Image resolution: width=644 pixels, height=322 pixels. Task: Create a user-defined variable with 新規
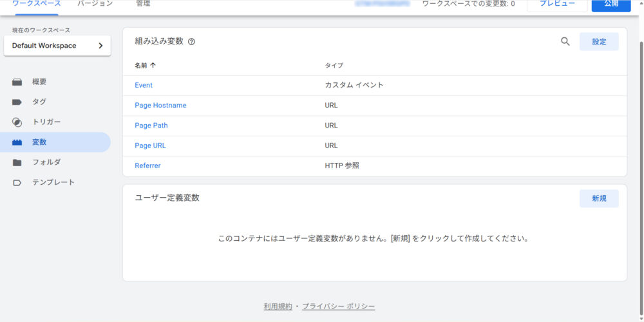[x=599, y=198]
